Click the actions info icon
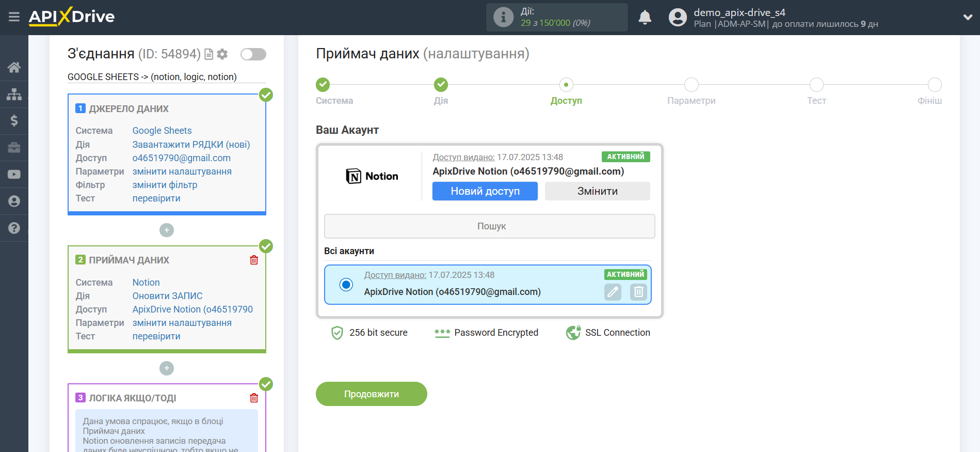The height and width of the screenshot is (452, 980). [503, 17]
